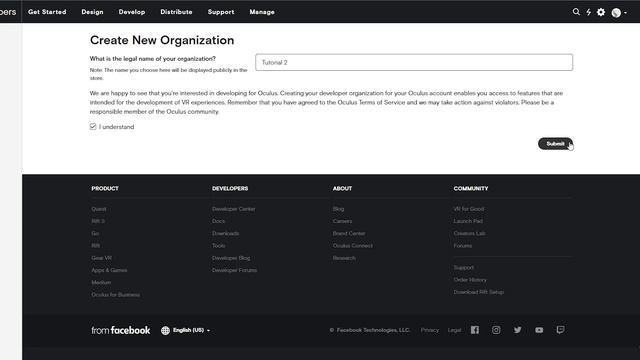Open the Twitter icon in footer
Screen dimensions: 640x360
[518, 330]
